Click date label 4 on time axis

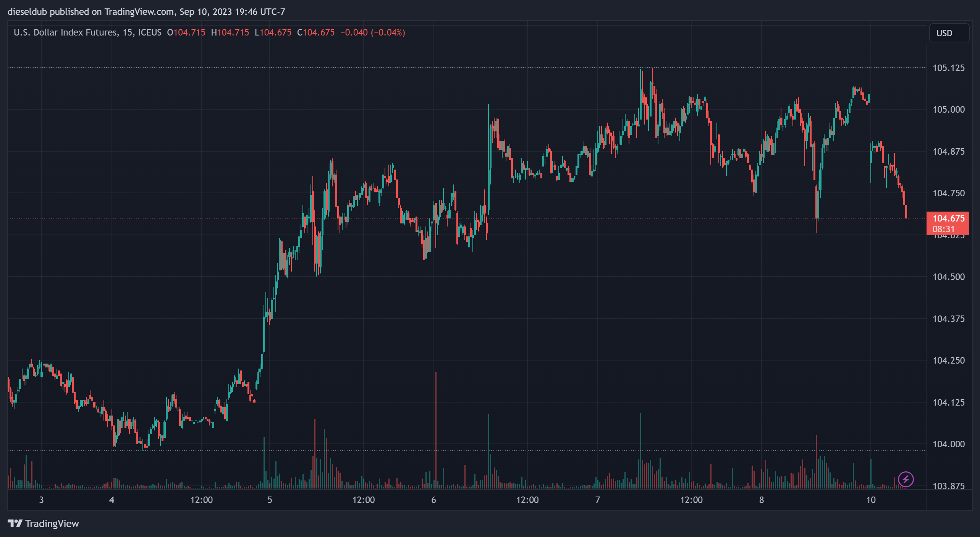112,500
